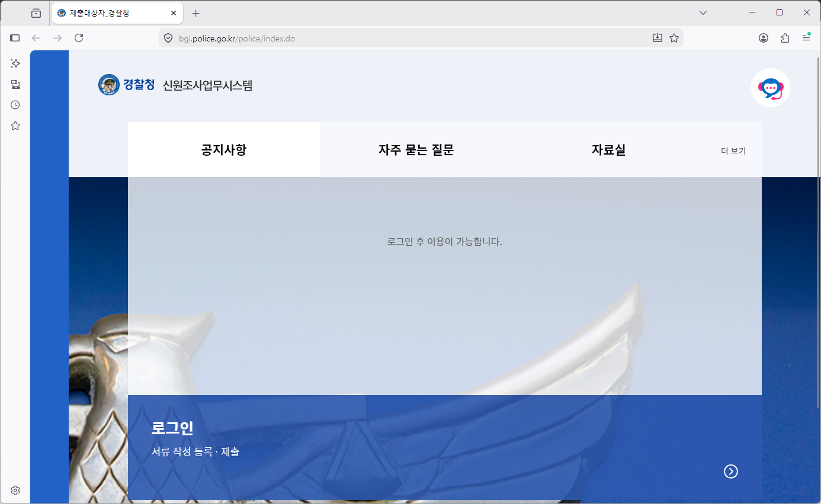Open the AI sparkle sidebar icon
The image size is (821, 504).
coord(15,63)
